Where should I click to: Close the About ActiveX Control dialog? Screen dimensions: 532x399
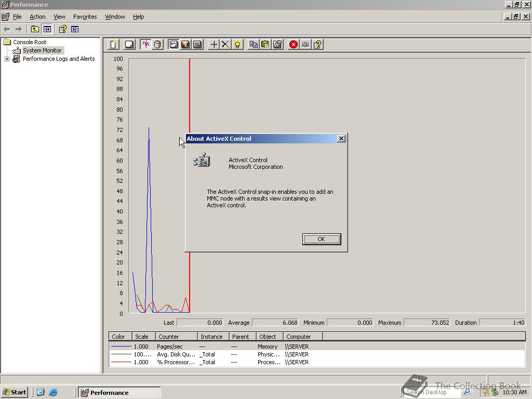(341, 138)
